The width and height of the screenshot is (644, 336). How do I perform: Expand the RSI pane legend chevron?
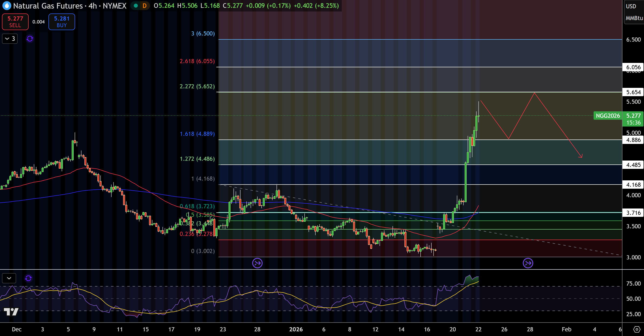tap(9, 278)
